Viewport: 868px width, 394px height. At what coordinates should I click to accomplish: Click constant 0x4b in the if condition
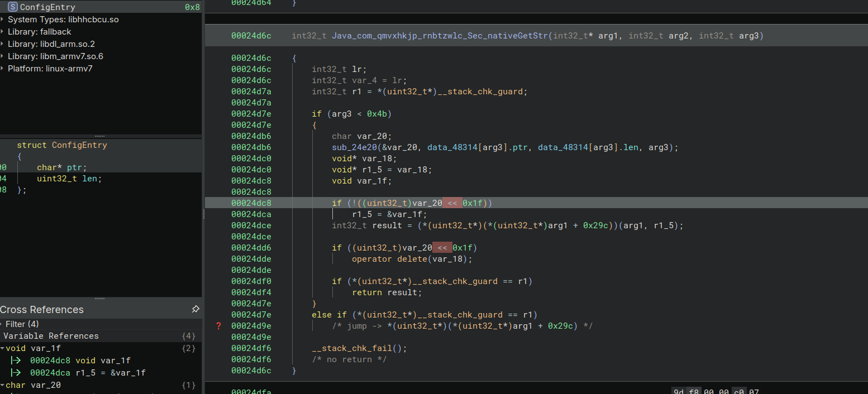click(376, 114)
